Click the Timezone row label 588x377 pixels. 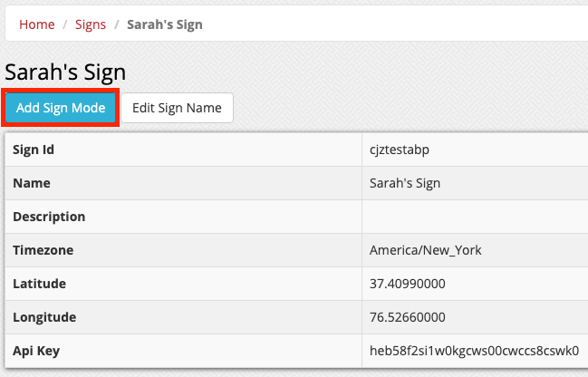coord(43,250)
